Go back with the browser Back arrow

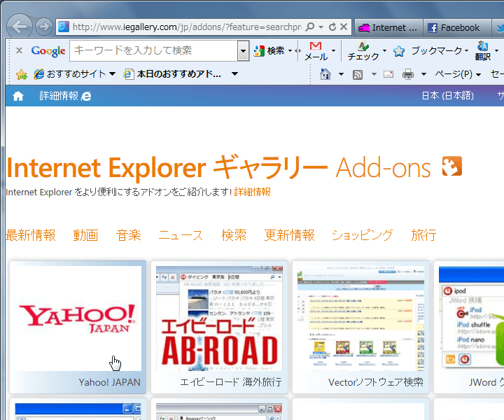[20, 27]
